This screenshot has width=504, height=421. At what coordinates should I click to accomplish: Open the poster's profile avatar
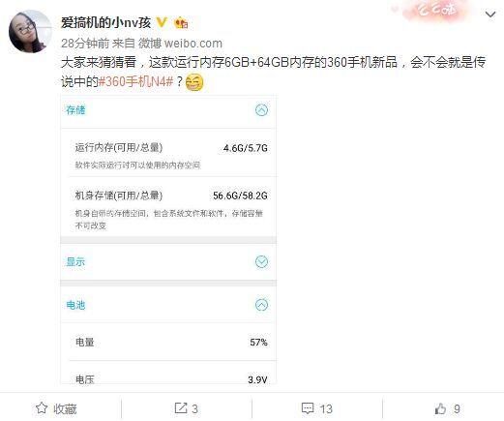coord(30,31)
